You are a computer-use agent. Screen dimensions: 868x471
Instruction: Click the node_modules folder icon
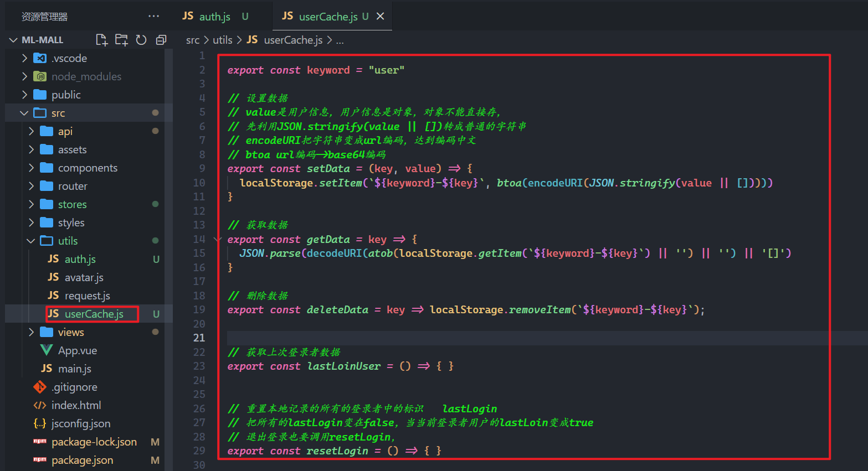(x=40, y=76)
